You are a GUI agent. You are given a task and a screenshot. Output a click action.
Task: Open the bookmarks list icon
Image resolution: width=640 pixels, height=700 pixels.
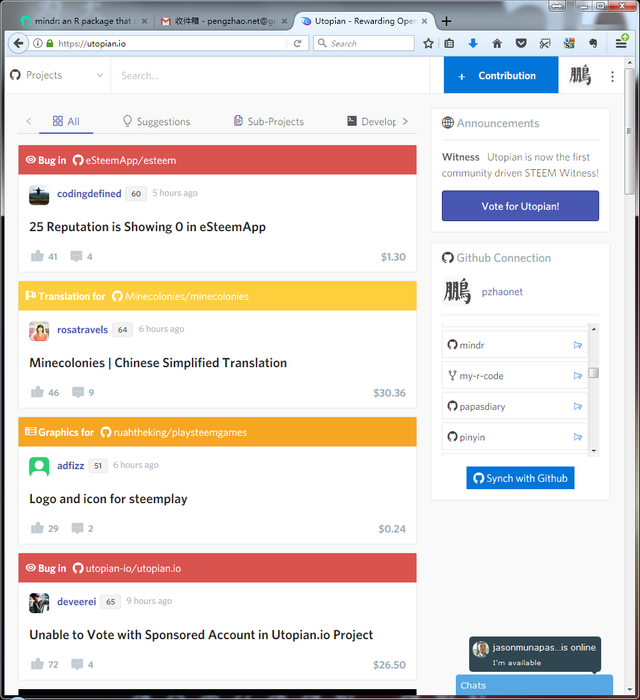tap(449, 43)
